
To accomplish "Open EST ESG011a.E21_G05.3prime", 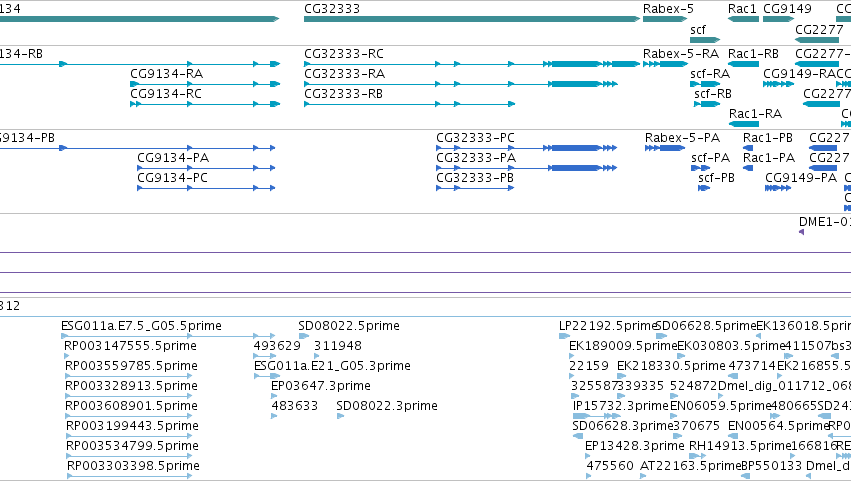I will 332,366.
